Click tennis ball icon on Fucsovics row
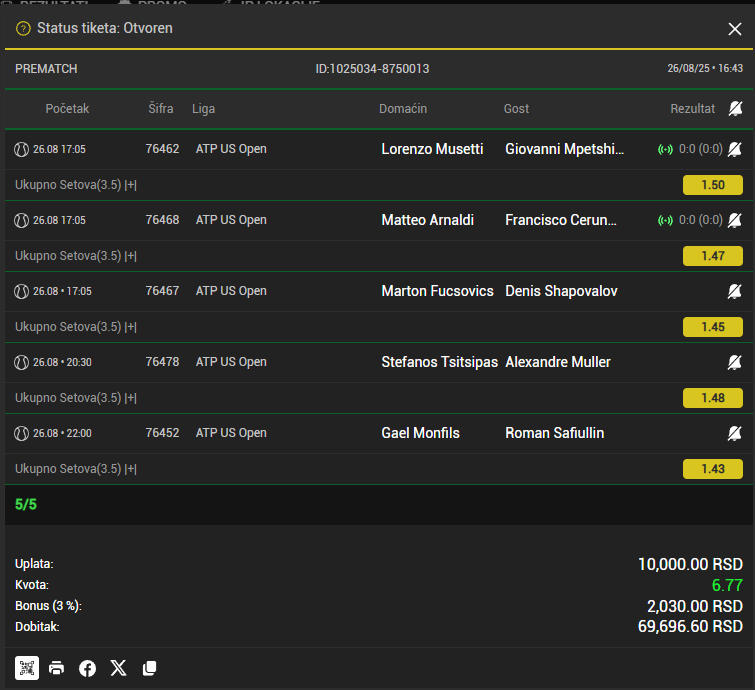 coord(21,292)
